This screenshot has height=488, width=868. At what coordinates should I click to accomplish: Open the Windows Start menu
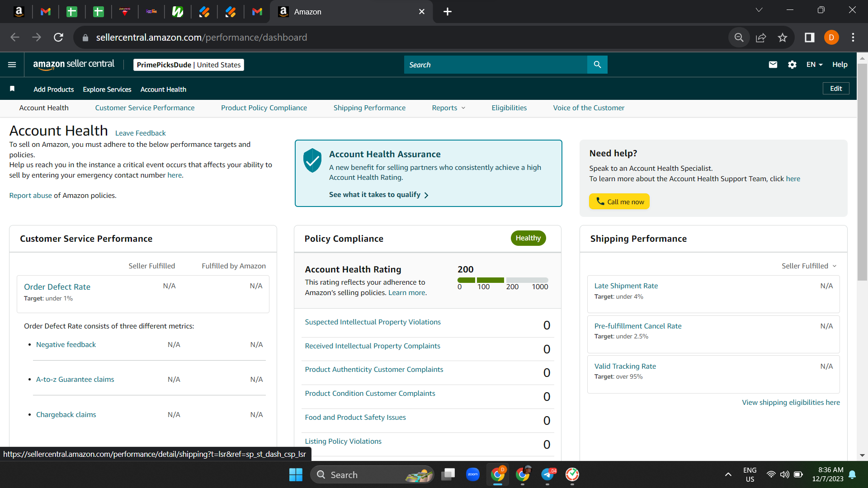[x=296, y=474]
